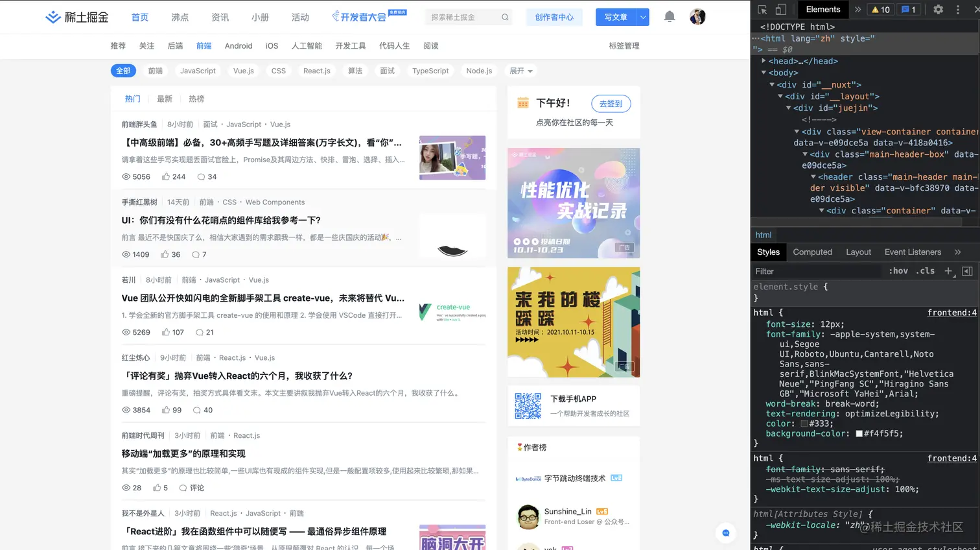Open notifications via the bell icon
This screenshot has height=550, width=980.
click(670, 17)
